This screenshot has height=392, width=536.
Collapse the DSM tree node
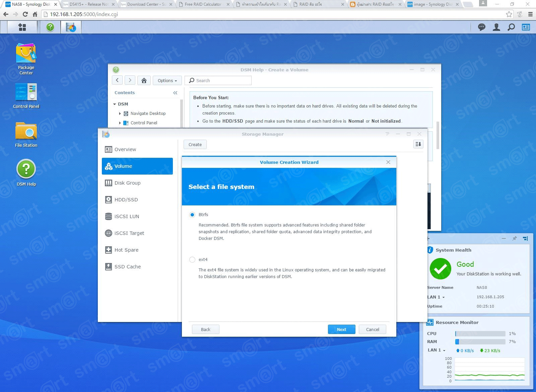pyautogui.click(x=115, y=104)
